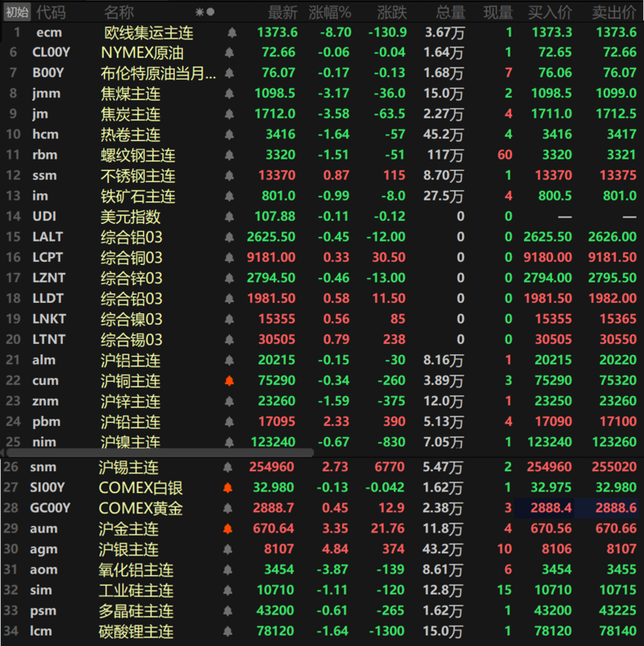Screen dimensions: 644x646
Task: Sort by 买入价 column header
Action: (550, 13)
